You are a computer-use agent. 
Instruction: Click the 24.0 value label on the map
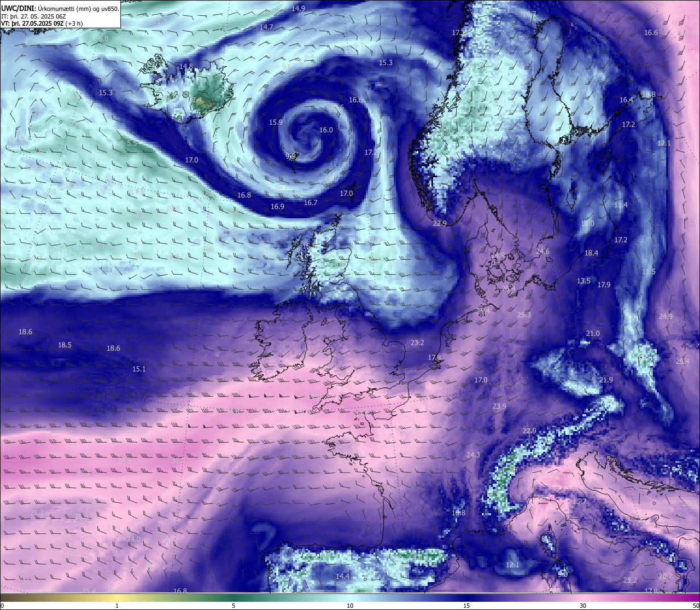tap(133, 539)
